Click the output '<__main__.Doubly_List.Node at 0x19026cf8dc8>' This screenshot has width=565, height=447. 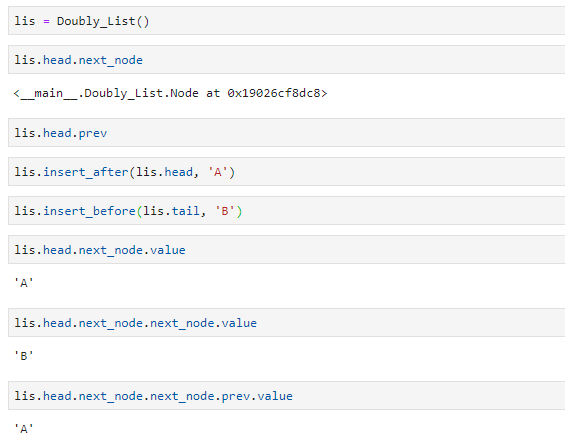[x=170, y=93]
